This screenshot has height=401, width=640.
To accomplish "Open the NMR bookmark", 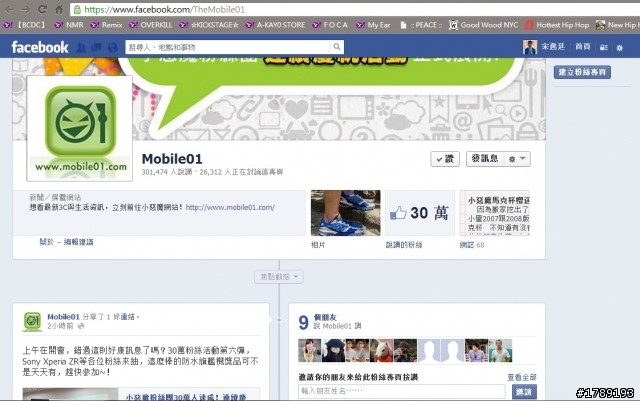I will [x=69, y=25].
